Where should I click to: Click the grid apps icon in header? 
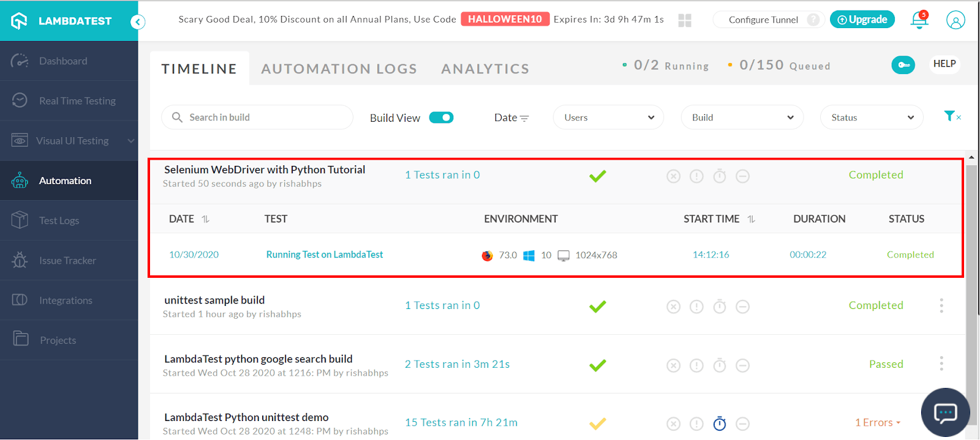pyautogui.click(x=685, y=21)
